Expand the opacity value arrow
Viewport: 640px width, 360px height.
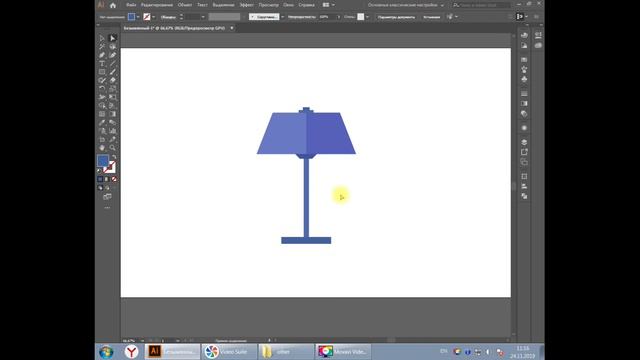338,17
